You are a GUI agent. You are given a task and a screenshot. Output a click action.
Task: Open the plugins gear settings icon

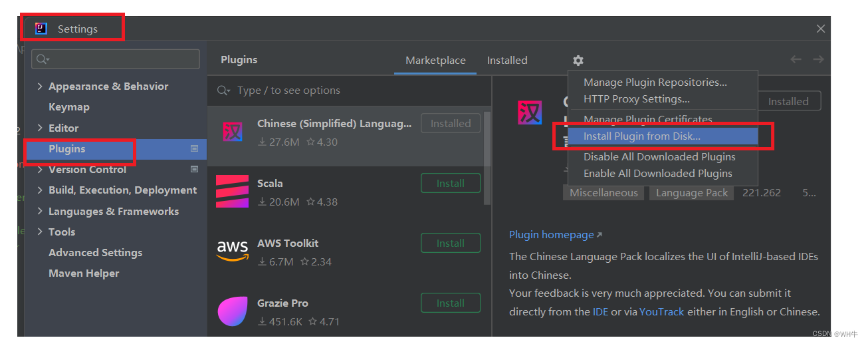578,61
